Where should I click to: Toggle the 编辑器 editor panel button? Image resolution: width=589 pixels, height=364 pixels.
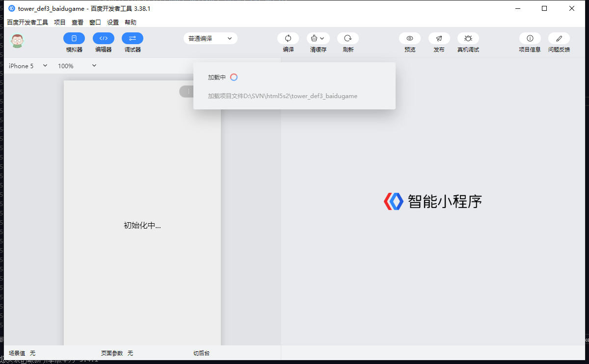[104, 38]
